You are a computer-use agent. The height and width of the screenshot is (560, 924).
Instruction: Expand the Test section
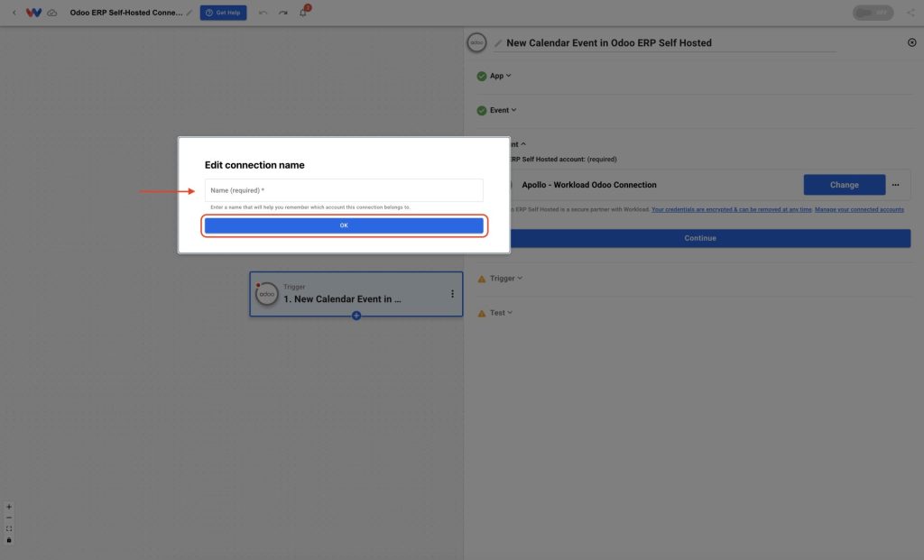click(501, 313)
